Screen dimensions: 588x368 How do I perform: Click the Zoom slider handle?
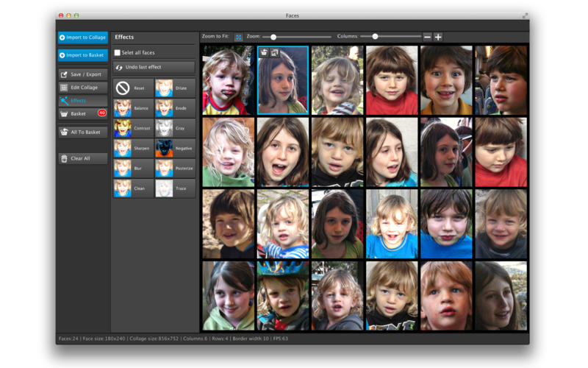pos(273,37)
